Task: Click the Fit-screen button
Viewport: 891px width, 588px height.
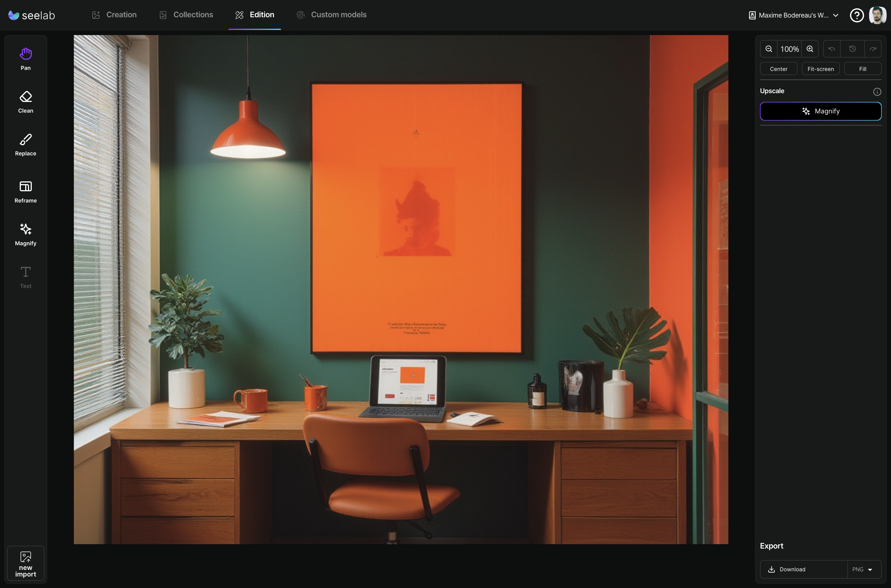Action: click(821, 69)
